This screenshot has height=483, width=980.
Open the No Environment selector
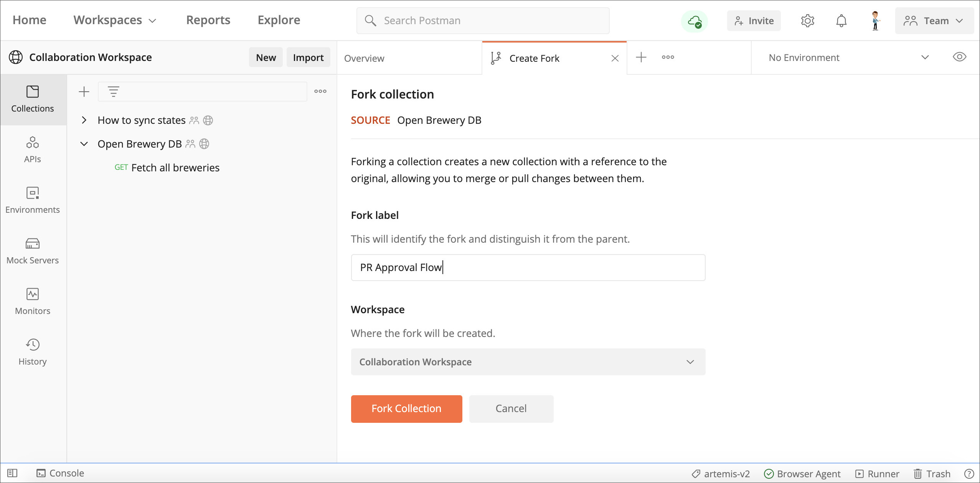click(849, 58)
